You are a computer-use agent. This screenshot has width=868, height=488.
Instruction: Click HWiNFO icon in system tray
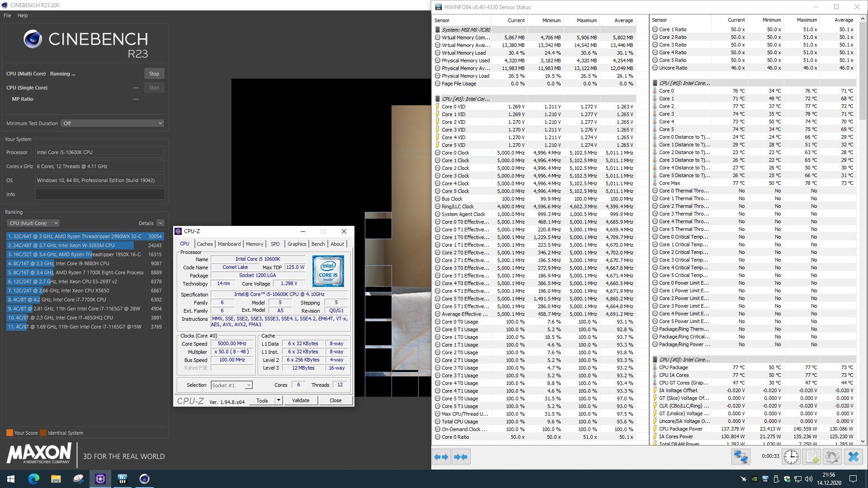coord(765,479)
